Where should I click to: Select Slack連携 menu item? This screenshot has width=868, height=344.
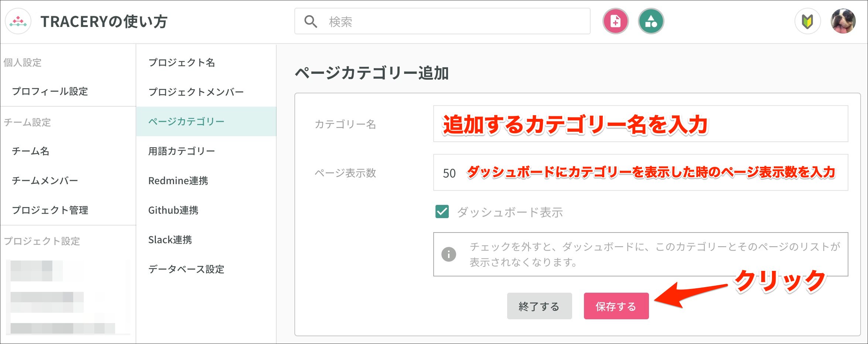point(170,240)
